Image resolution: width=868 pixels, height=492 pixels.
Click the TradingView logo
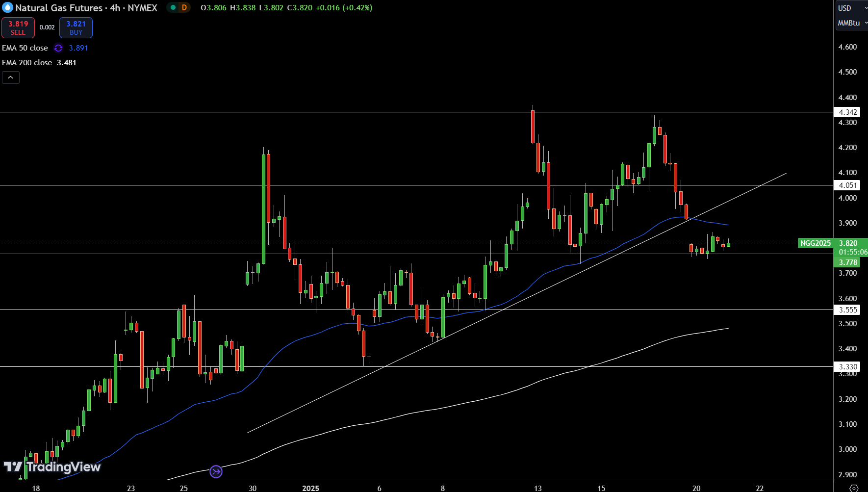(x=52, y=467)
